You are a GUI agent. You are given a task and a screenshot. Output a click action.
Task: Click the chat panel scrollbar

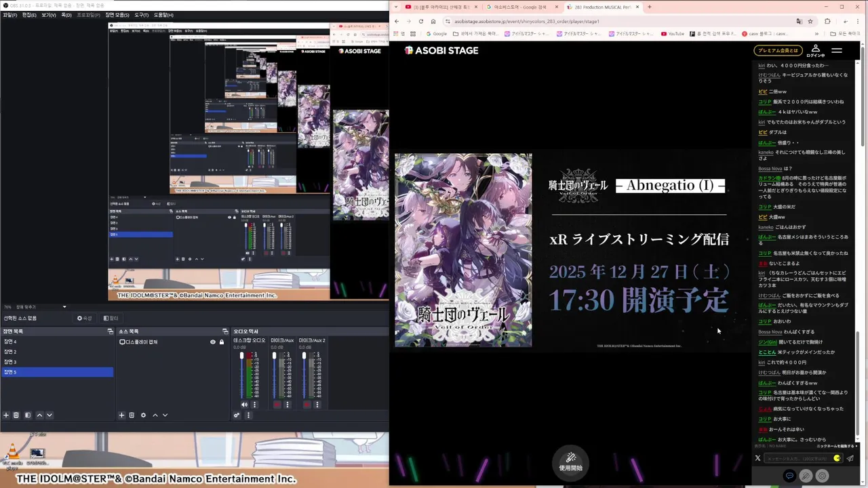[857, 385]
